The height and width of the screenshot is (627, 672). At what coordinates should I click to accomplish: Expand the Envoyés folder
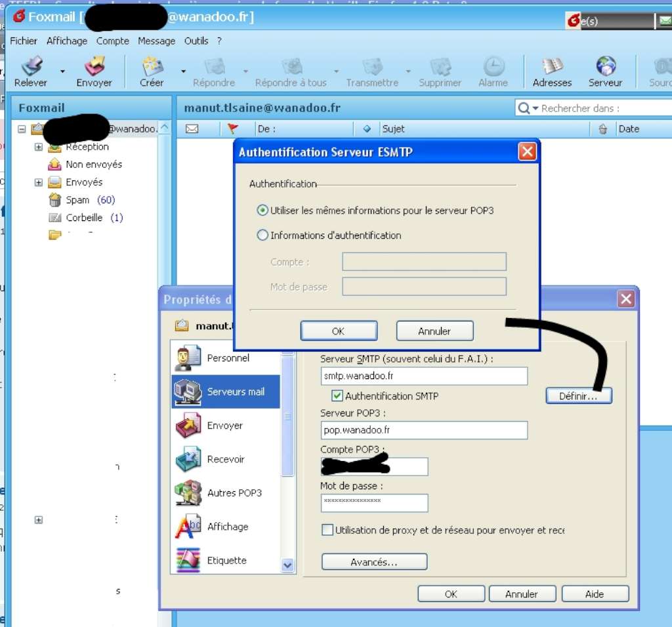(39, 182)
